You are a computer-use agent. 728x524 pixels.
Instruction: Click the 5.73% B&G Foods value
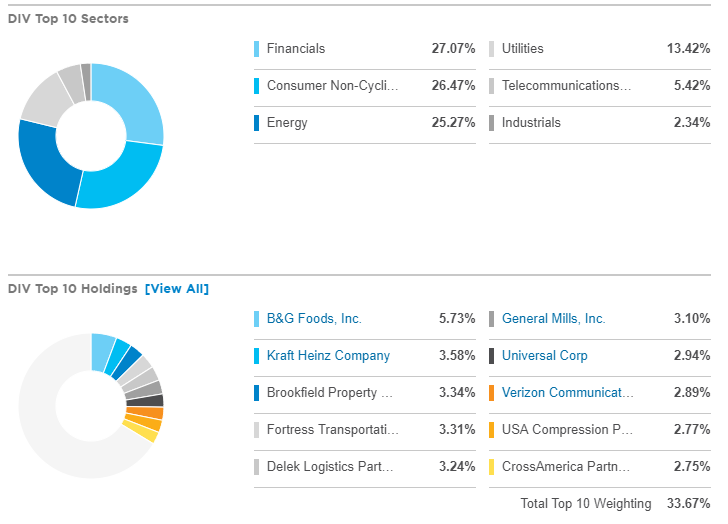point(457,318)
